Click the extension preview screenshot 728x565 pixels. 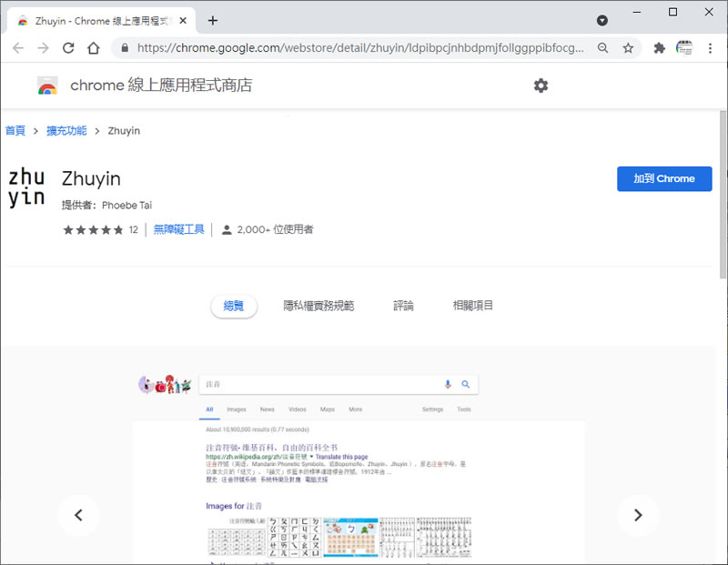[359, 464]
